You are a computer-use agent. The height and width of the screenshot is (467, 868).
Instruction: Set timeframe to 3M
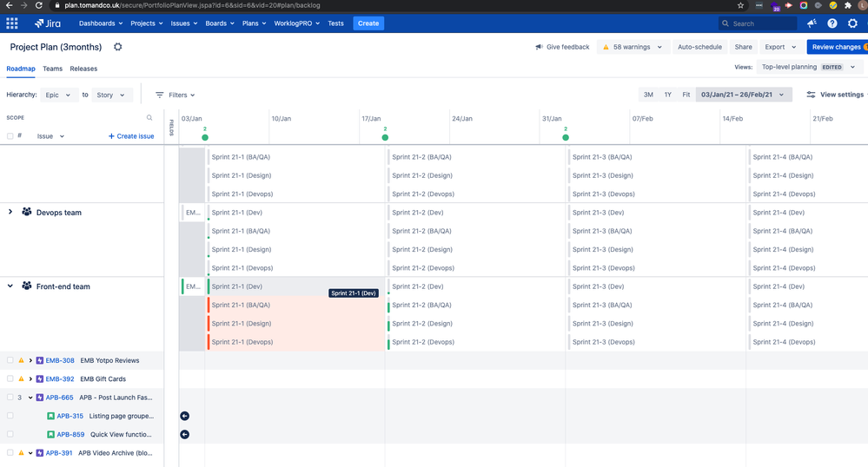[x=648, y=95]
